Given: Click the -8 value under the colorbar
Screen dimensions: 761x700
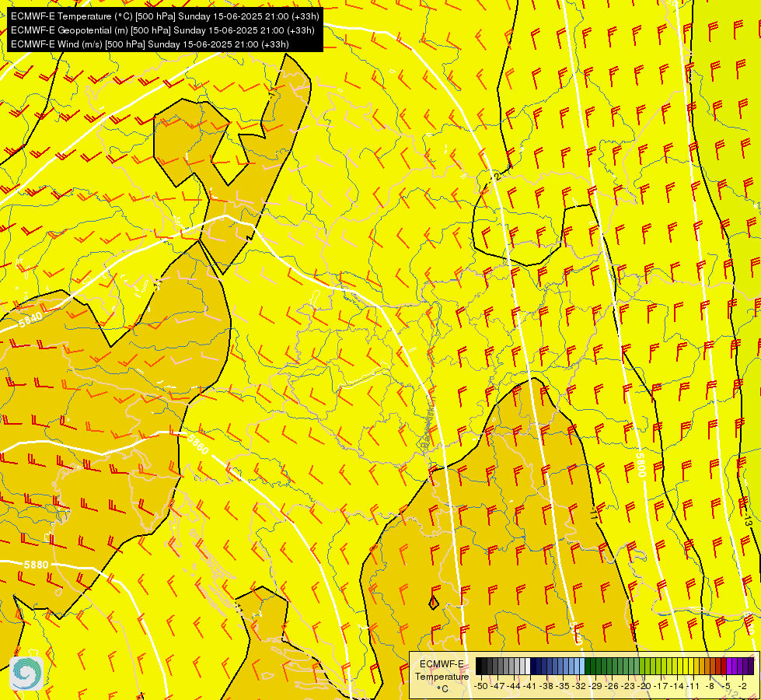Looking at the screenshot, I should click(710, 686).
